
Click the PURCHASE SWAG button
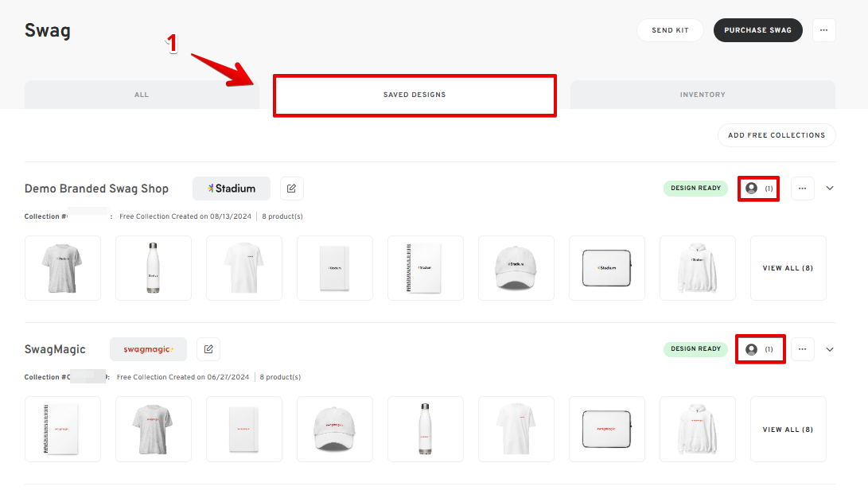click(758, 30)
